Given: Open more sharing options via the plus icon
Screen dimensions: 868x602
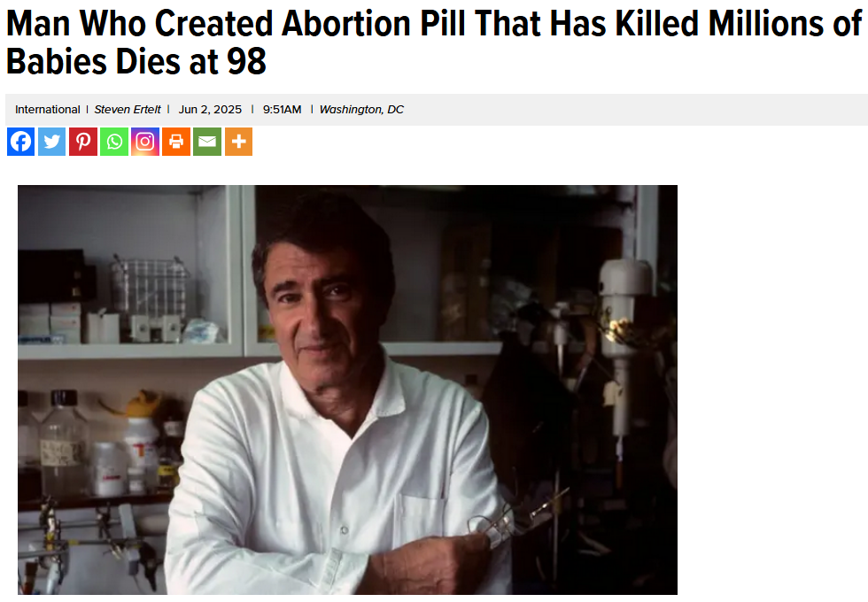Looking at the screenshot, I should click(x=238, y=142).
